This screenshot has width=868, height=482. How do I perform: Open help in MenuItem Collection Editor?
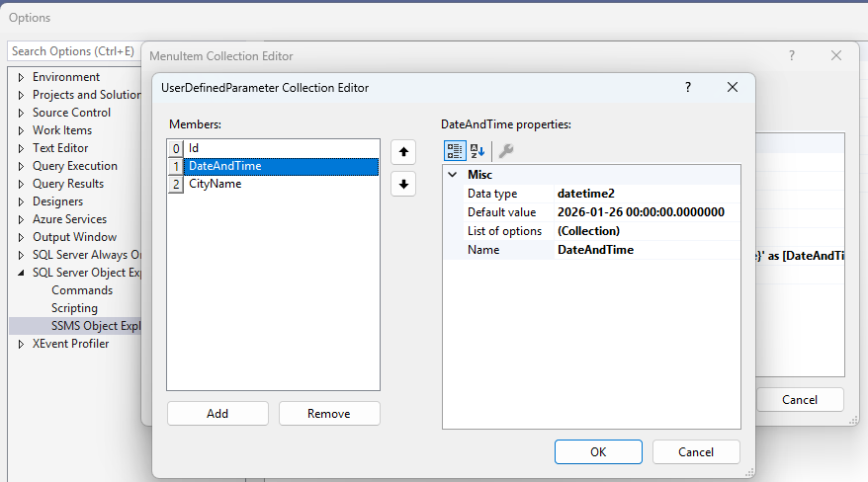[792, 55]
